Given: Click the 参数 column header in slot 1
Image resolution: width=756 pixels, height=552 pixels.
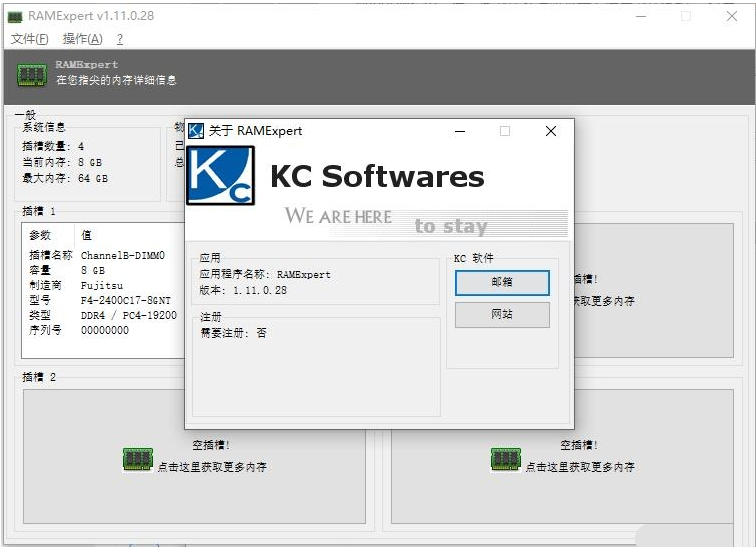Looking at the screenshot, I should click(x=40, y=235).
